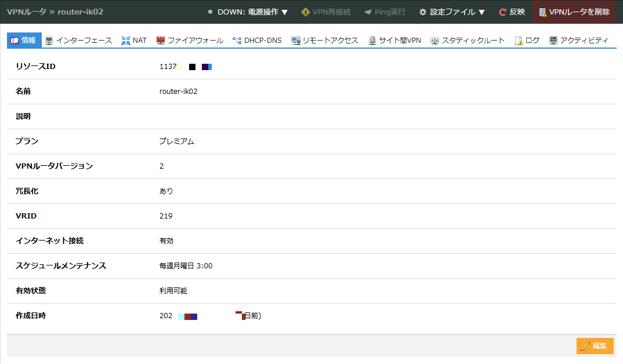This screenshot has height=364, width=623.
Task: Click the pencil icon on 編集 button
Action: point(585,346)
